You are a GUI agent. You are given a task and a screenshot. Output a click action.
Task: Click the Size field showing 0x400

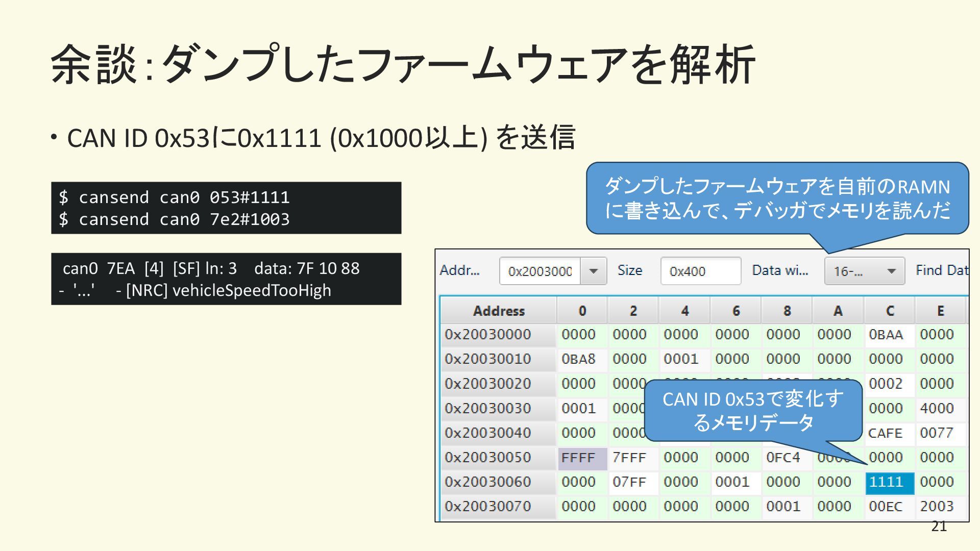(x=700, y=271)
